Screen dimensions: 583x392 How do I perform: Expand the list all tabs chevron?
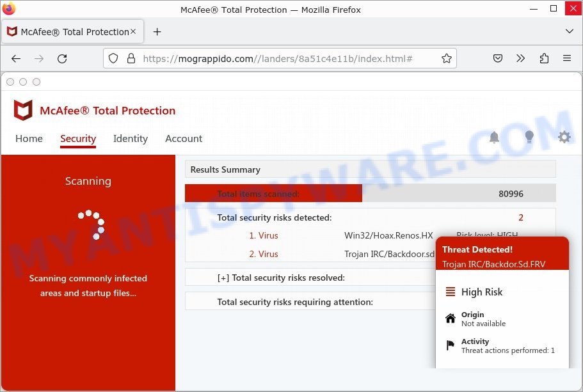coord(570,31)
